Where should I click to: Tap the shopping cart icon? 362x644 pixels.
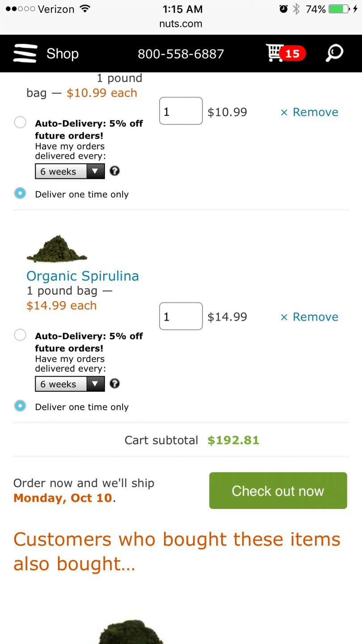274,53
